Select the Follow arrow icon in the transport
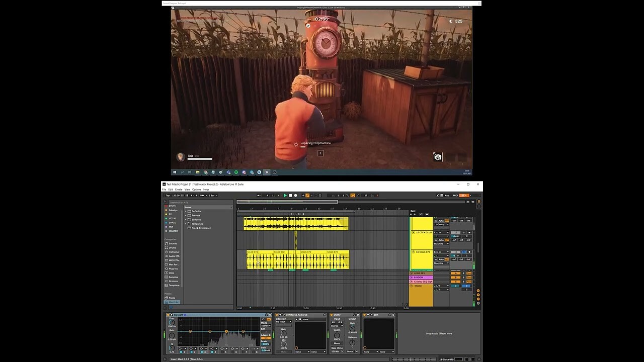 [x=259, y=196]
